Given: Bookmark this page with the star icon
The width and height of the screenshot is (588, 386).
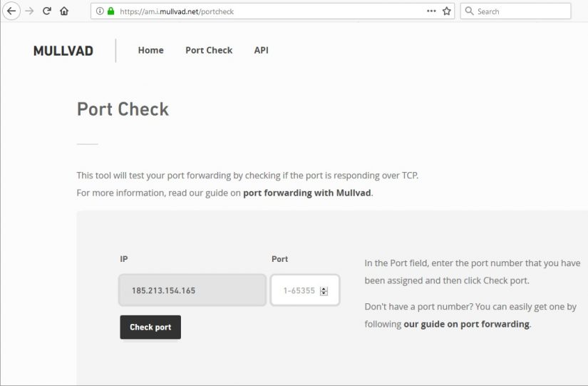Looking at the screenshot, I should [x=446, y=11].
